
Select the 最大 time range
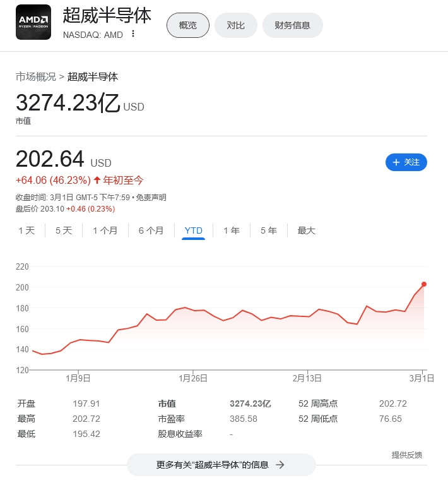(x=306, y=230)
